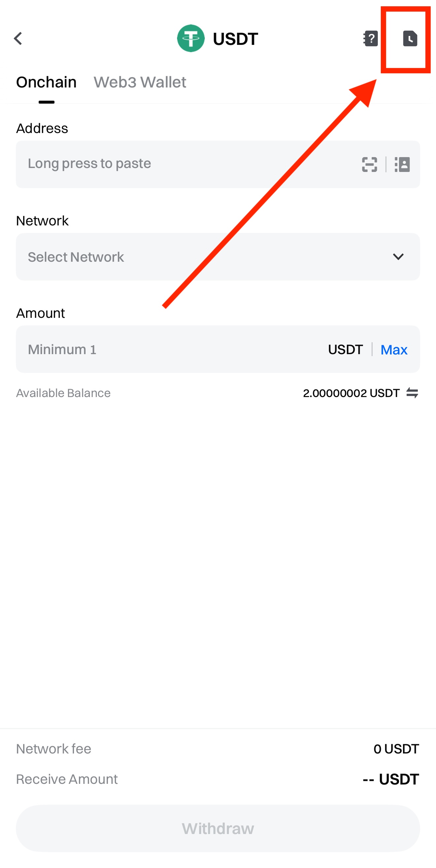Switch to the Onchain tab
436x868 pixels.
46,82
